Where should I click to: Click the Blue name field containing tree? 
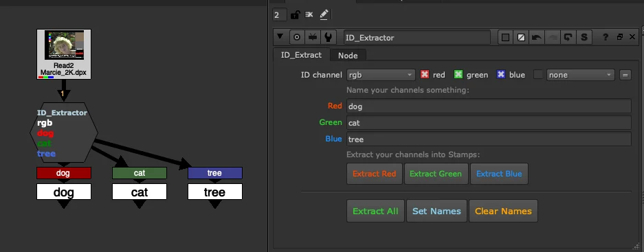[x=489, y=139]
